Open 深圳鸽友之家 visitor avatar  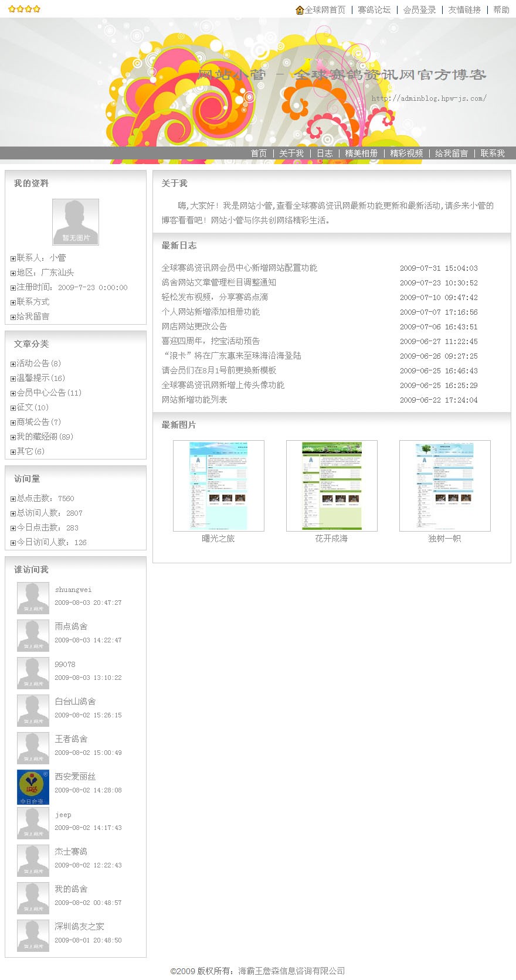[x=33, y=935]
